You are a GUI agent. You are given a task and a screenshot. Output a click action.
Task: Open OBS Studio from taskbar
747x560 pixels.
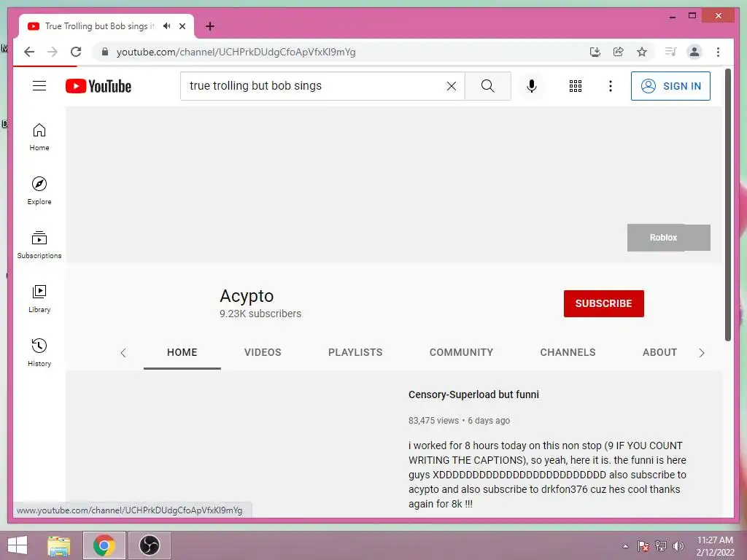coord(149,545)
